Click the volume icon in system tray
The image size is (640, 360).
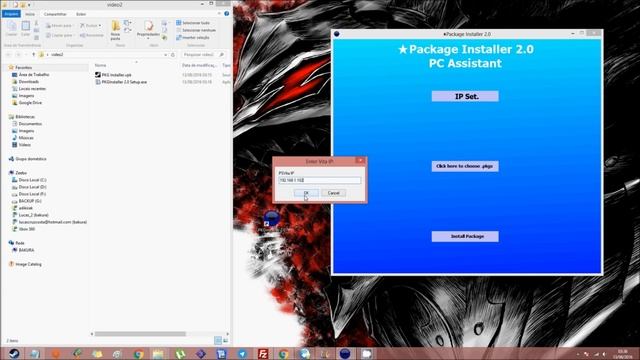point(604,354)
